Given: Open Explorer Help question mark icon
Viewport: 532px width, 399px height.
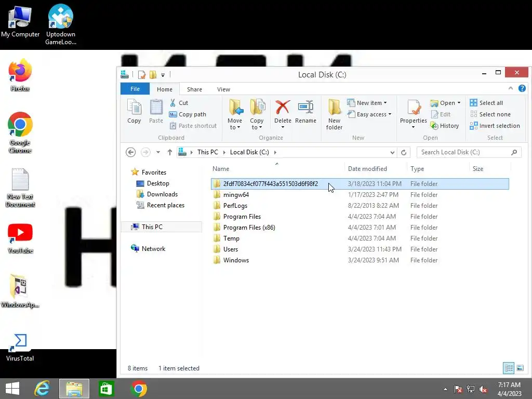Looking at the screenshot, I should (x=522, y=88).
